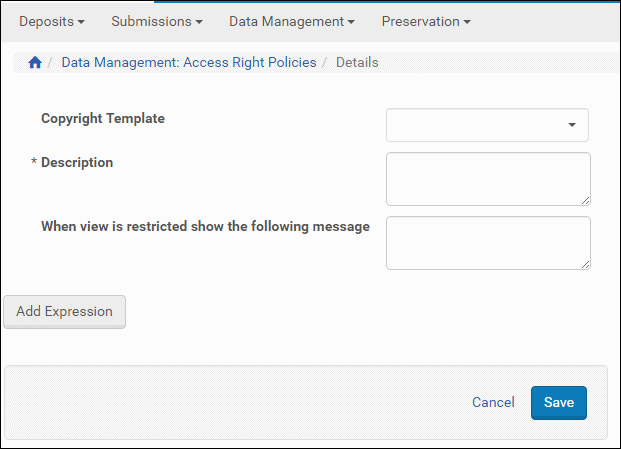Expand the Preservation menu
The height and width of the screenshot is (449, 621).
point(425,21)
